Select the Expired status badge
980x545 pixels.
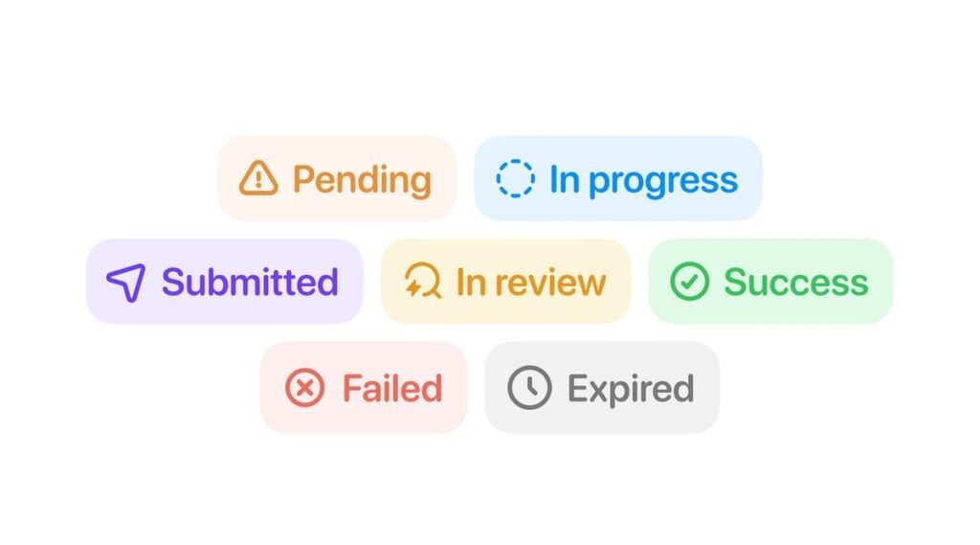point(602,388)
